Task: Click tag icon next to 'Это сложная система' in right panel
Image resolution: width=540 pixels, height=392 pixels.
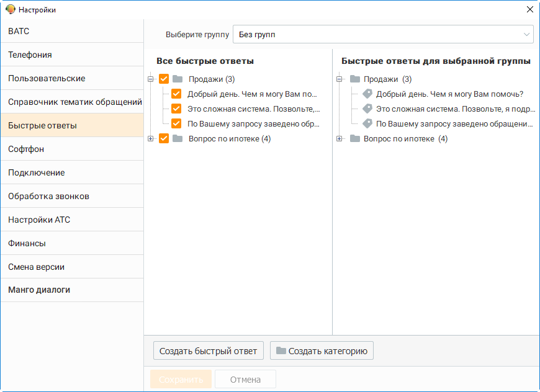Action: tap(367, 109)
